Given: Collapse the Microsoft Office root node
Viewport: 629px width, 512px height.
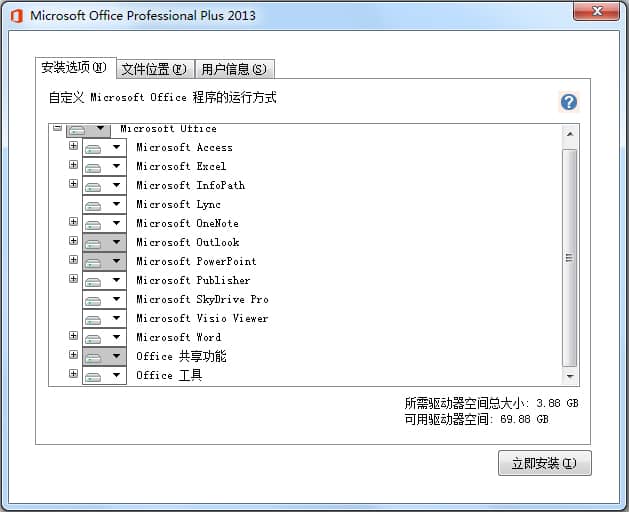Looking at the screenshot, I should pos(57,129).
